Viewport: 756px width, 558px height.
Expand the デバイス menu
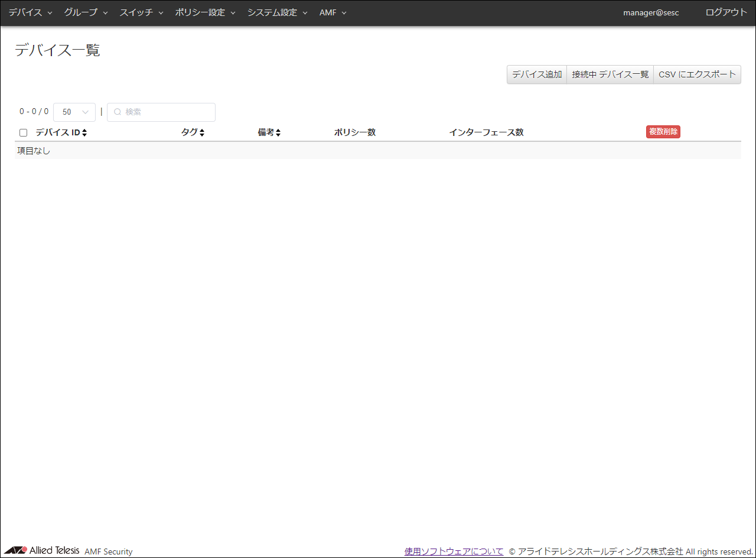(x=30, y=12)
